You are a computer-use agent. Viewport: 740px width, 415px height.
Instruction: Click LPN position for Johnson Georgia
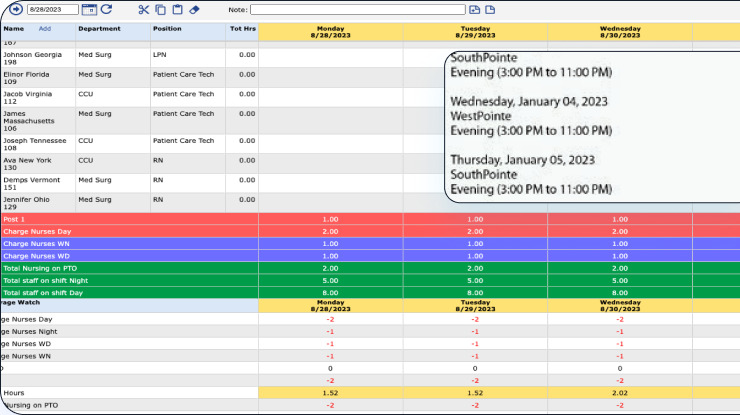tap(160, 55)
